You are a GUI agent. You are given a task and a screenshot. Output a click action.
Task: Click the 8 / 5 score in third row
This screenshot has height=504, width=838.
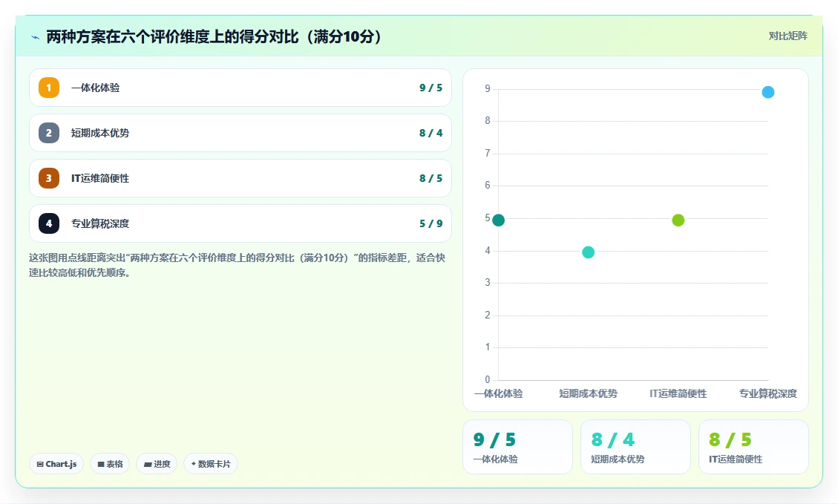pos(431,178)
